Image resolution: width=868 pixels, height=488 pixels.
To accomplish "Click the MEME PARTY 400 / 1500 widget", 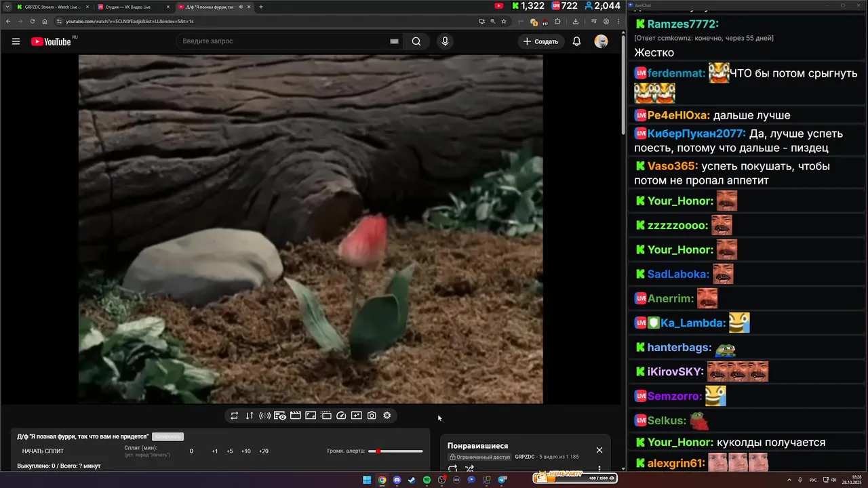I will pos(575,478).
